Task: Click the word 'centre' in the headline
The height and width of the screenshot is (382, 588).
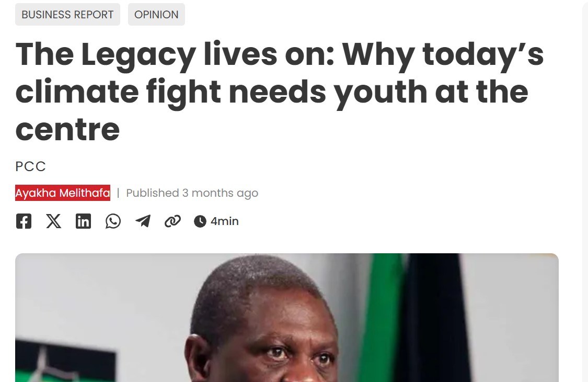Action: click(x=67, y=130)
